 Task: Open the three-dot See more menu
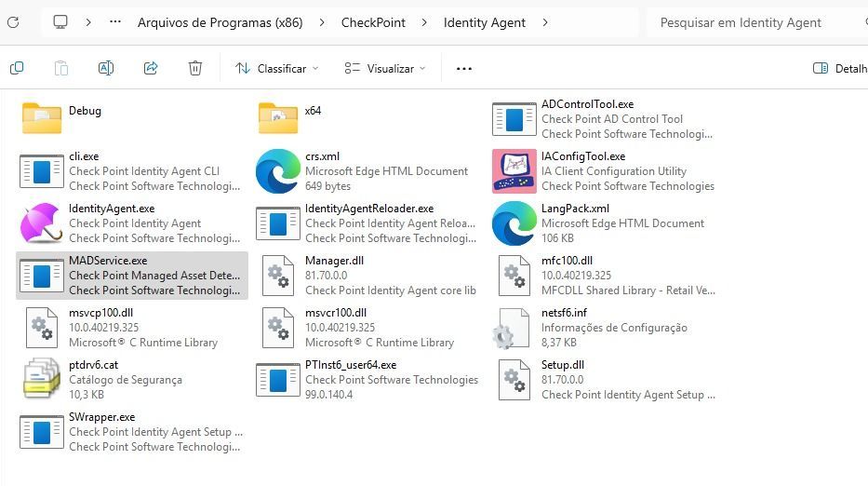point(464,68)
